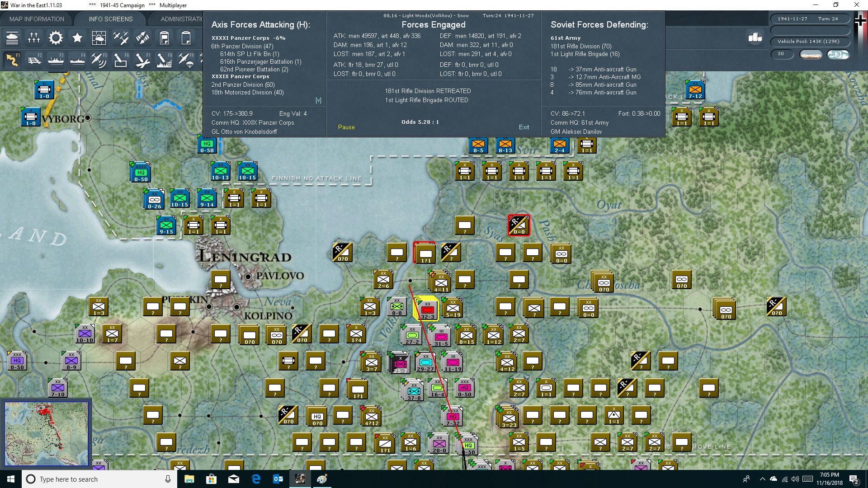868x488 pixels.
Task: Click 1st Light Rifle Brigade (16) entry
Action: pyautogui.click(x=585, y=54)
